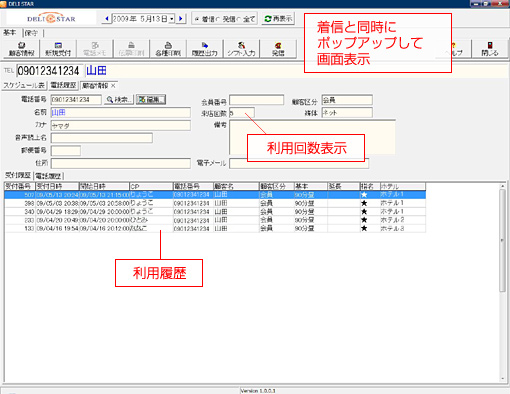Screen dimensions: 510x394
Task: Click the 指名 star in row 130
Action: [x=364, y=228]
